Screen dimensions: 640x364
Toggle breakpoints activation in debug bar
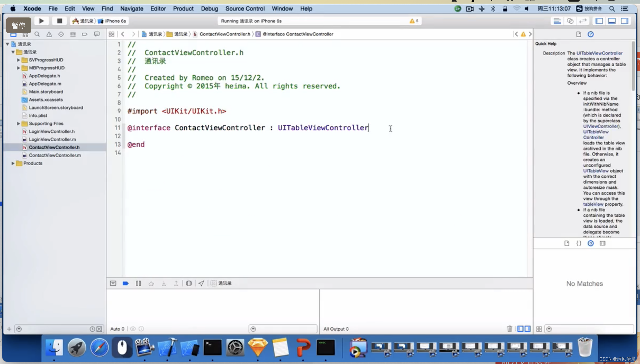(125, 283)
